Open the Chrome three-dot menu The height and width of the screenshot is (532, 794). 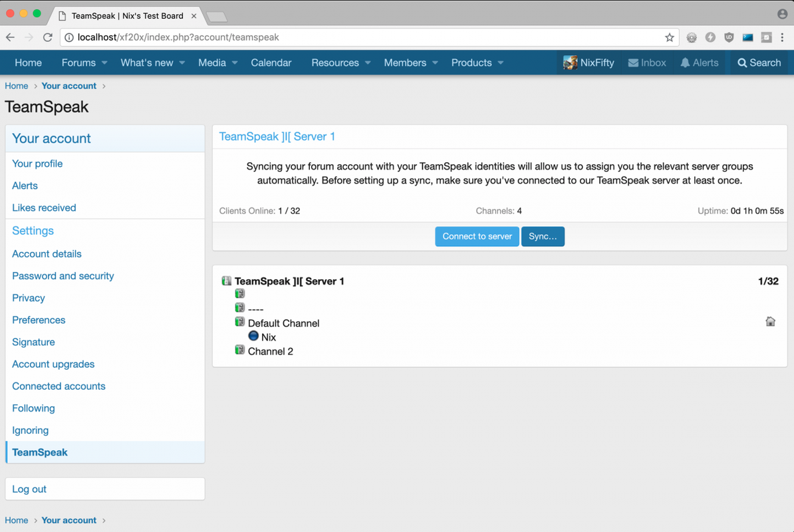coord(782,37)
